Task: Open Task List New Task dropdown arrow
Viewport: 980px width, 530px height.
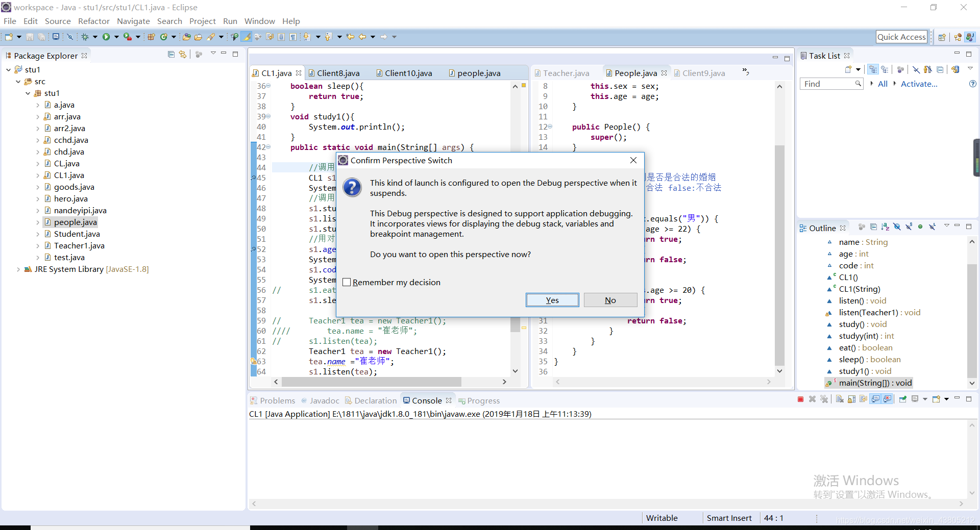Action: tap(858, 69)
